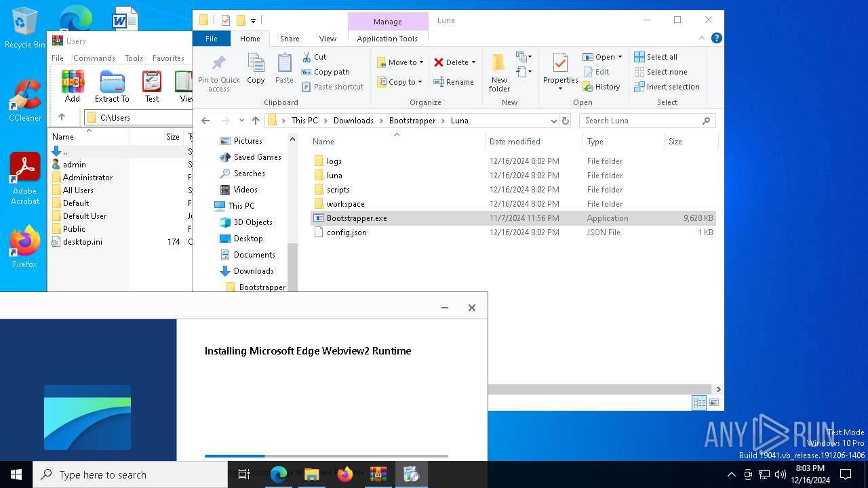Viewport: 868px width, 488px height.
Task: Refresh the Luna folder address bar
Action: click(x=566, y=121)
